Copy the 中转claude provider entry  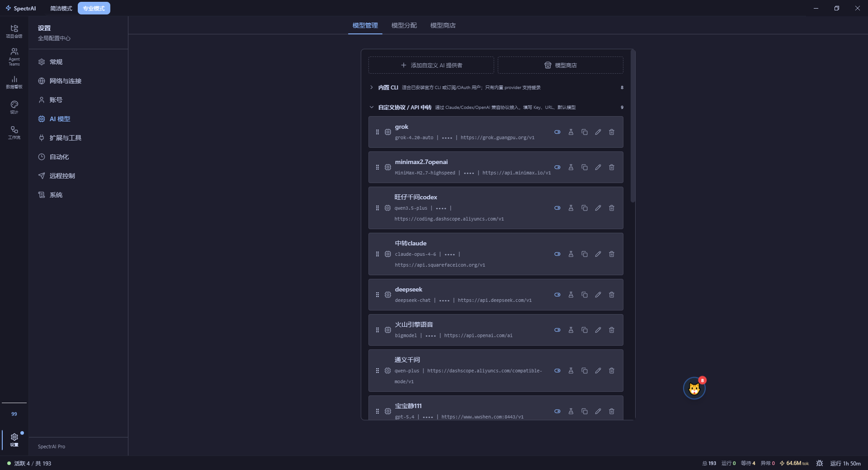(585, 254)
